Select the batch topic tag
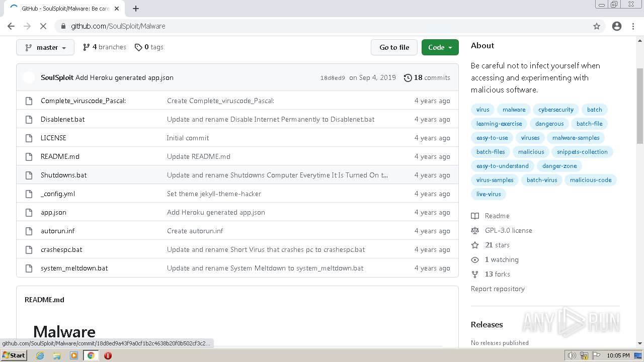Screen dimensions: 644x362 point(594,110)
